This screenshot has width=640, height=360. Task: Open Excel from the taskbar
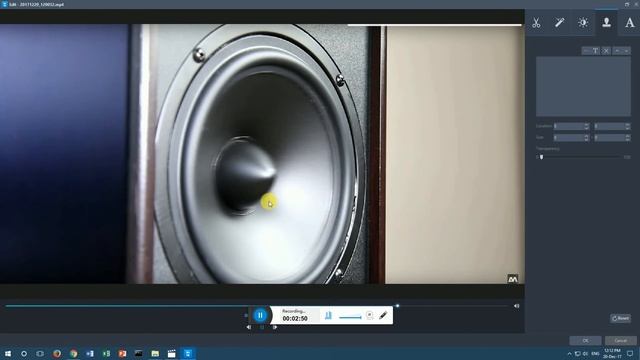(106, 353)
